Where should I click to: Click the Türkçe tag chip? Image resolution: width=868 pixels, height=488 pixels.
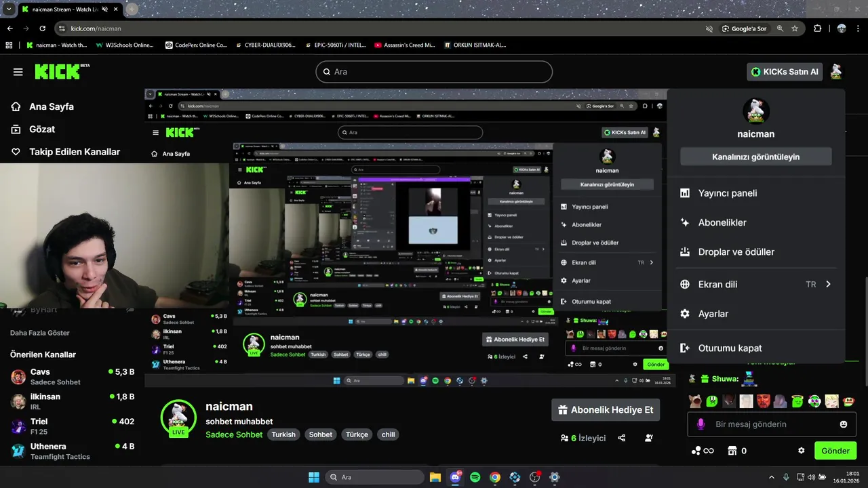coord(357,434)
